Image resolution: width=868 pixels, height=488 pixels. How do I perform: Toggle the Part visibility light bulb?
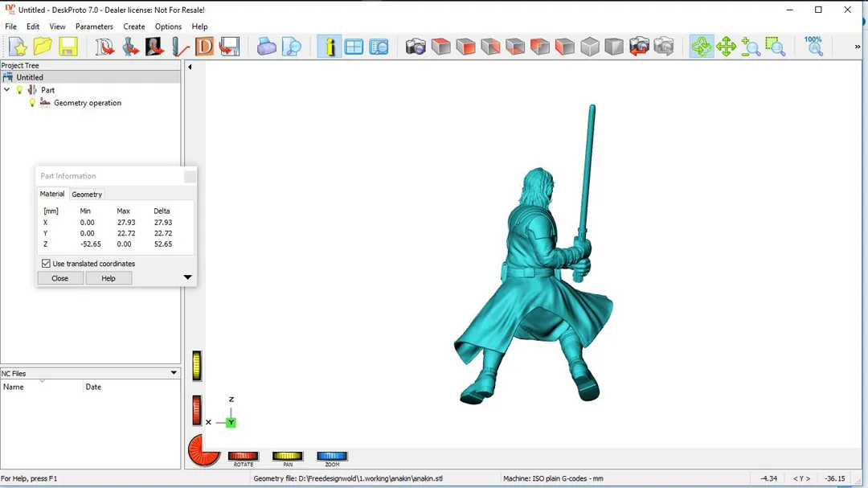pos(19,90)
